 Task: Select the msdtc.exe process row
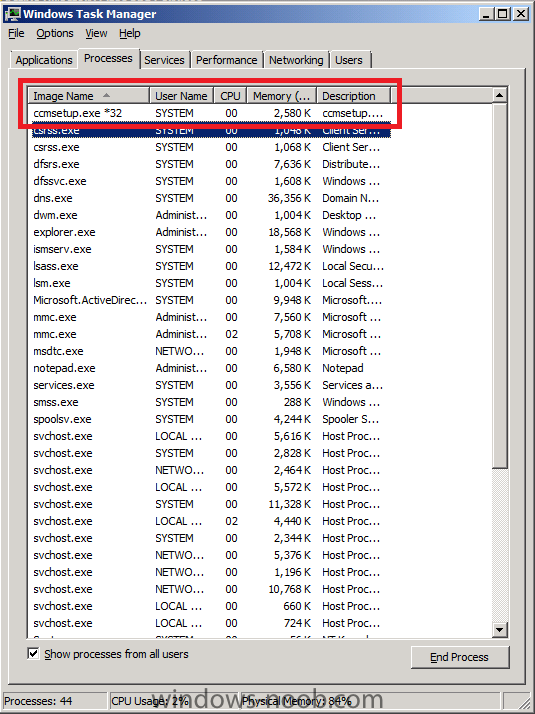tap(209, 351)
